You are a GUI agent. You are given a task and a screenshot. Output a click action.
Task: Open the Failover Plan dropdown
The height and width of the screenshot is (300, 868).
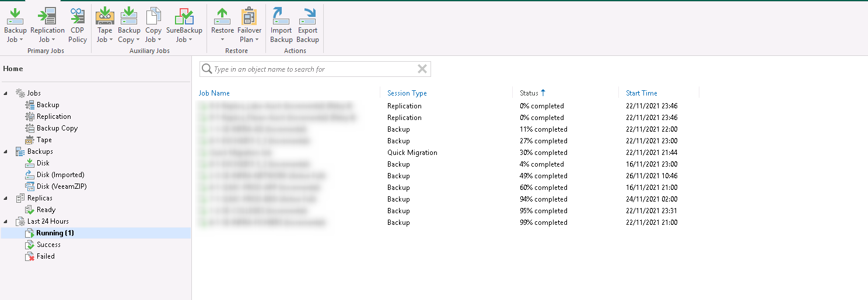coord(249,40)
